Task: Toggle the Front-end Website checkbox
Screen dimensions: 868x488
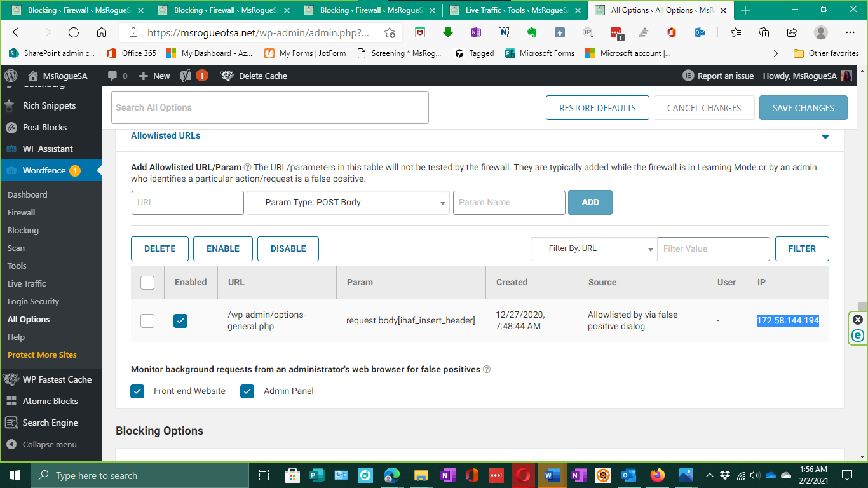Action: coord(137,391)
